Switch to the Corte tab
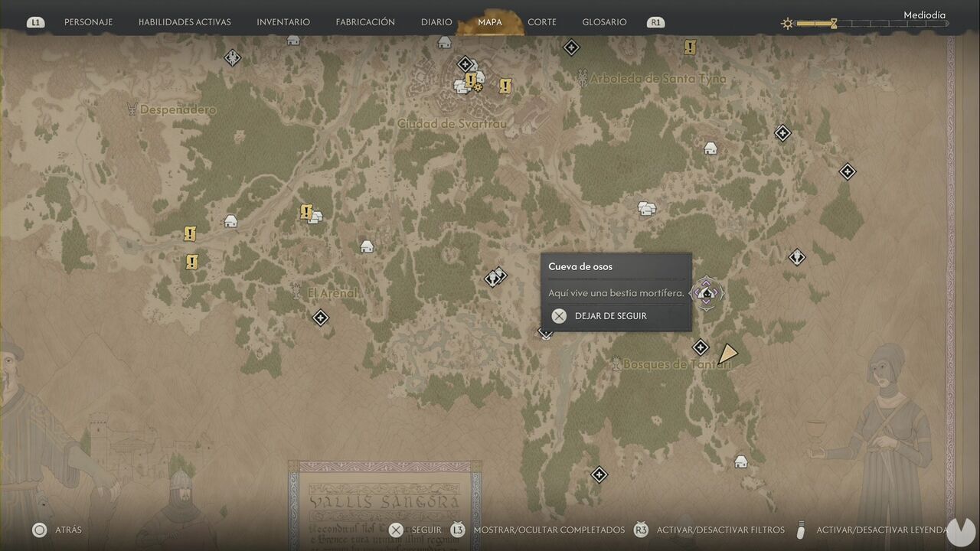980x551 pixels. (542, 22)
